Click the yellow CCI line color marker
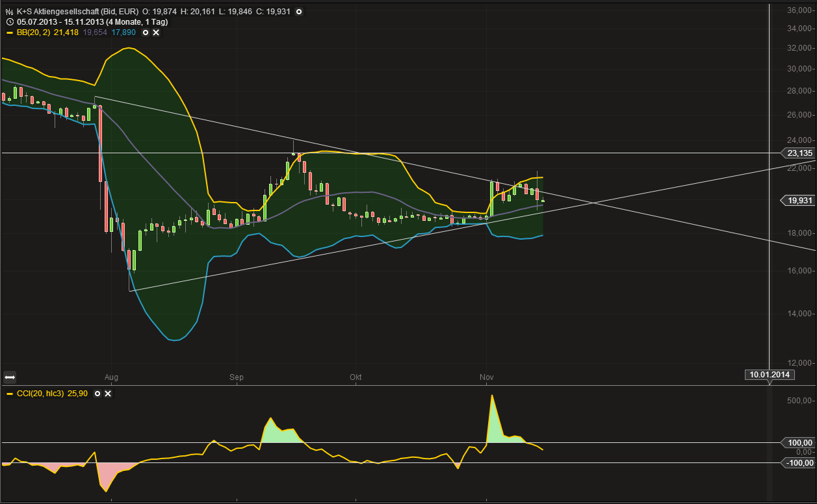Screen dimensions: 817x504 [9, 394]
